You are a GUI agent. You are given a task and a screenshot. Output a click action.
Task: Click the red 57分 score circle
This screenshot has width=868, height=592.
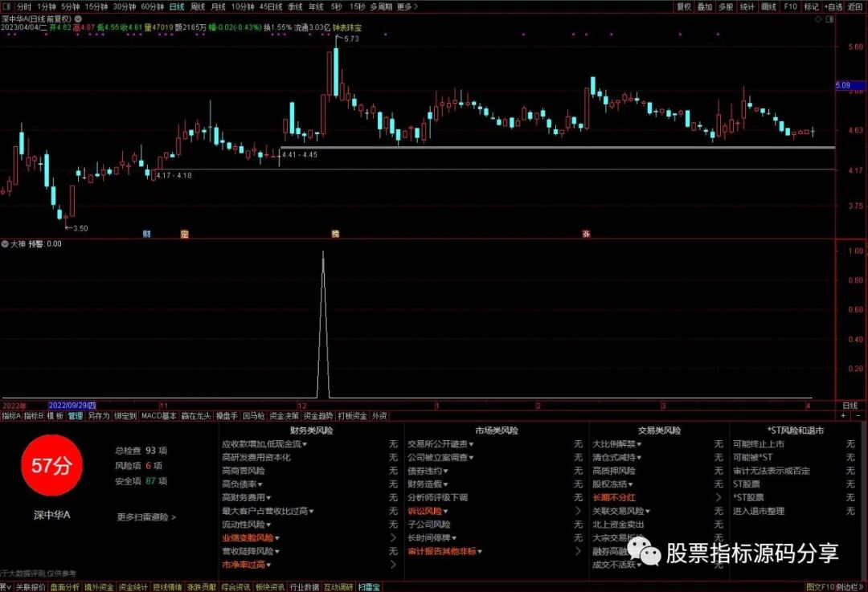(x=51, y=465)
